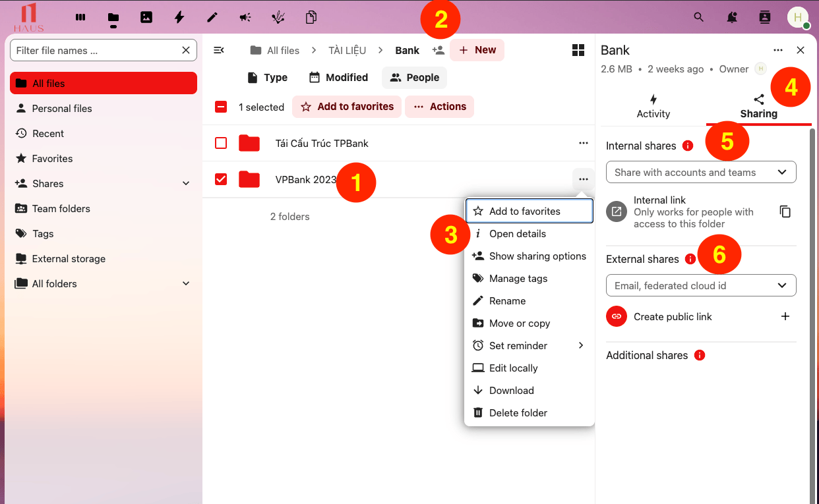Click the Filter file names input field
The image size is (819, 504).
(96, 51)
